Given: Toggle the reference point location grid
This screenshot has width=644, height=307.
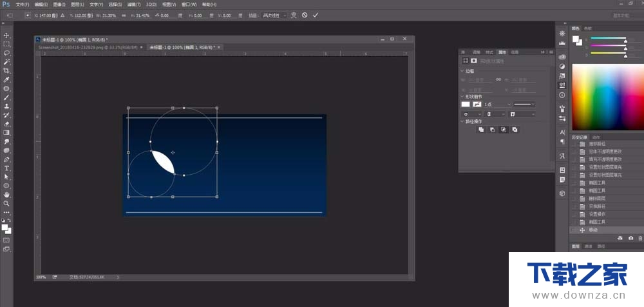Looking at the screenshot, I should click(28, 15).
